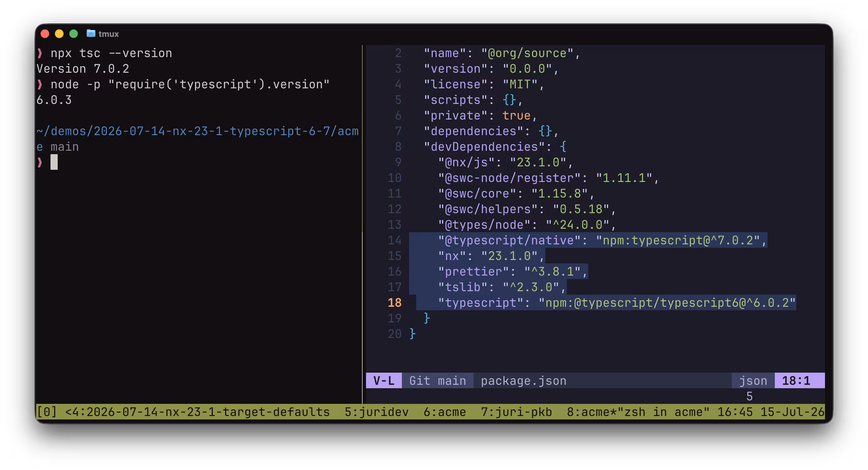Click the '5' selected line count
Viewport: 868px width, 470px height.
pyautogui.click(x=750, y=396)
